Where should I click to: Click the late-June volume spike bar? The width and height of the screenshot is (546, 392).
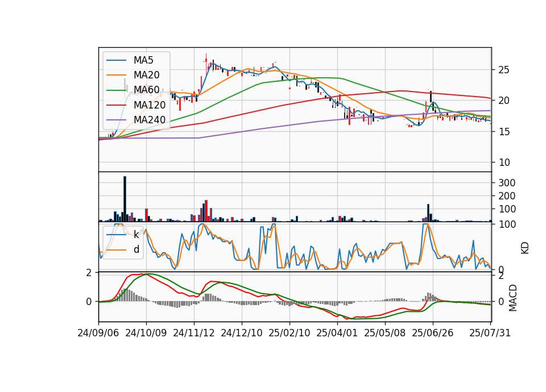tap(428, 213)
